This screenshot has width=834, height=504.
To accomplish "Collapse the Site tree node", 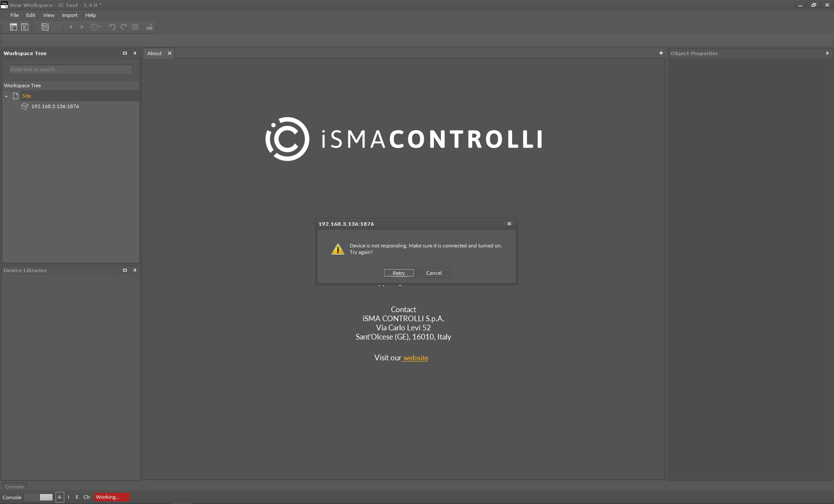I will pos(7,96).
